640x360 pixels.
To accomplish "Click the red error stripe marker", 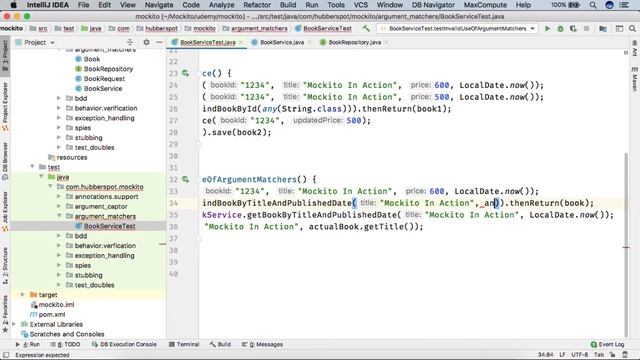I will coord(626,247).
